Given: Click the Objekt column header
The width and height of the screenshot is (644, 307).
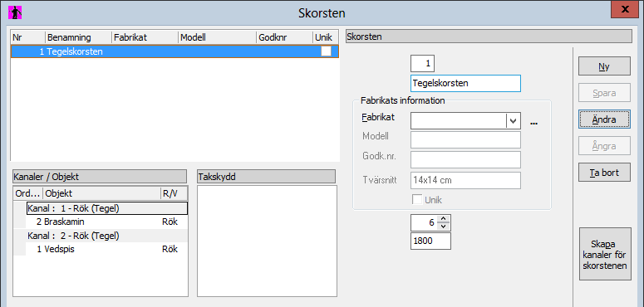Looking at the screenshot, I should 101,193.
